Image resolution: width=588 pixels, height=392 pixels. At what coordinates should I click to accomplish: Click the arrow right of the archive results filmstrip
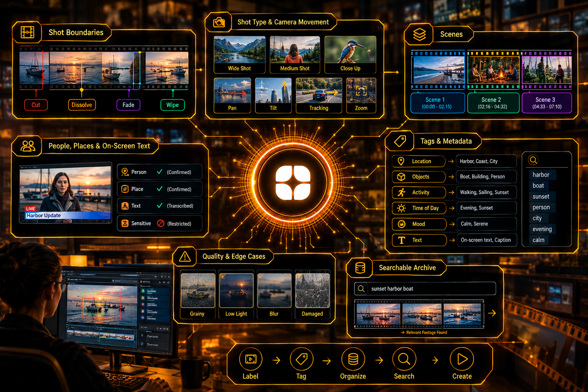pyautogui.click(x=492, y=313)
